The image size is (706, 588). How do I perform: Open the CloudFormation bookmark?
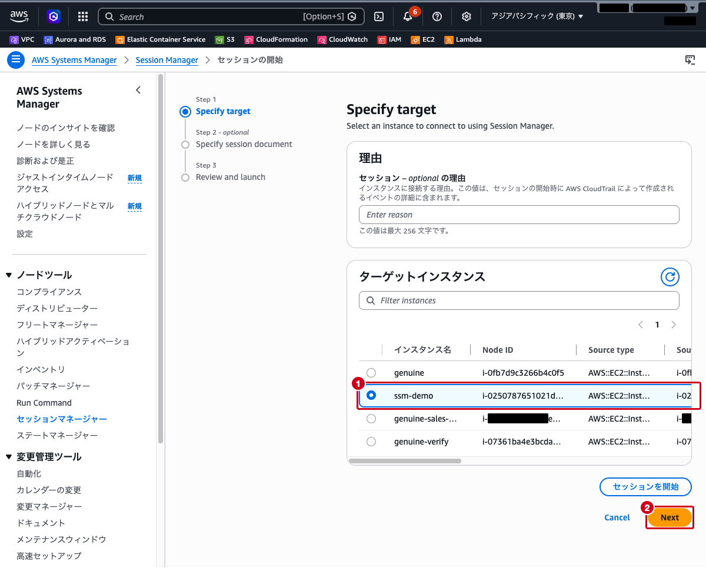(276, 39)
